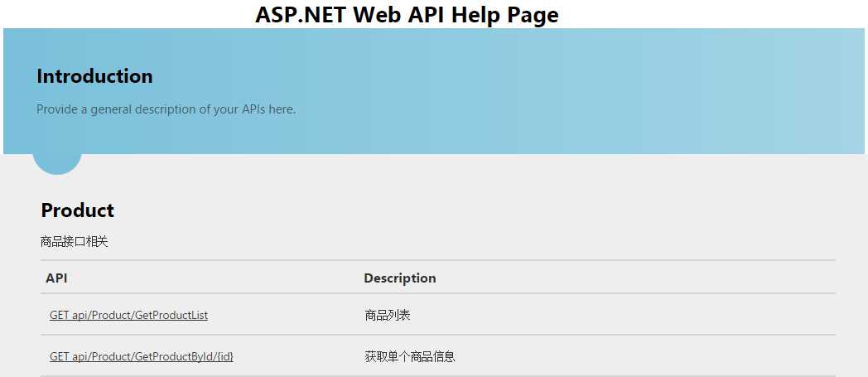Image resolution: width=868 pixels, height=377 pixels.
Task: Click the general description placeholder text
Action: coord(166,109)
